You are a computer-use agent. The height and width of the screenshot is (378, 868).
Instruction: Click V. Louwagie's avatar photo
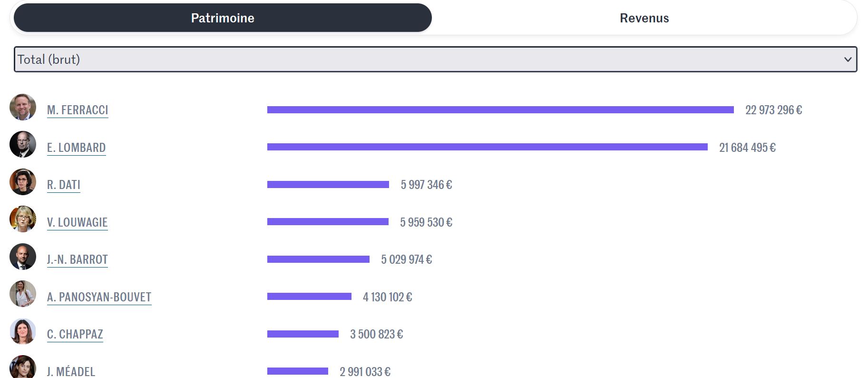pos(23,219)
